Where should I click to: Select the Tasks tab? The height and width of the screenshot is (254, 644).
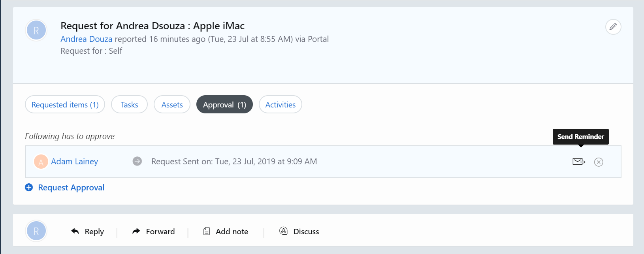tap(129, 104)
